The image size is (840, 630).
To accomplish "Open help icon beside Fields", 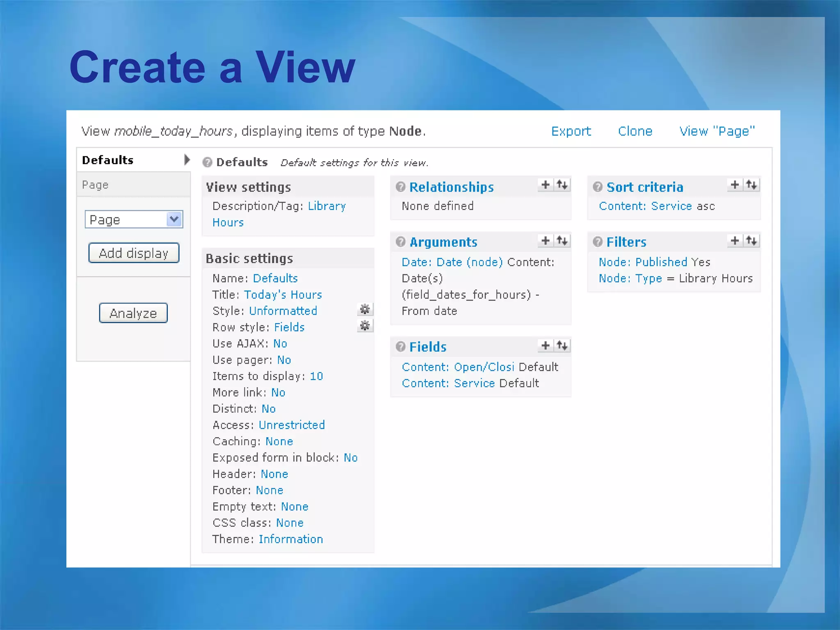I will (x=400, y=347).
